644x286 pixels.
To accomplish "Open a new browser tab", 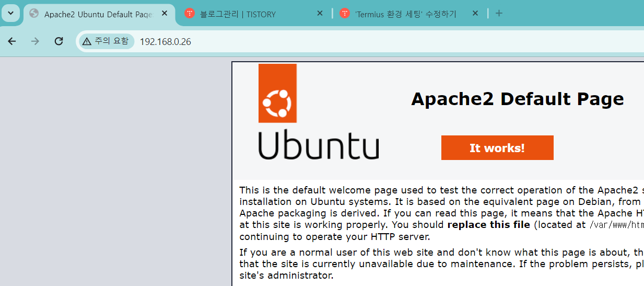I will 499,14.
